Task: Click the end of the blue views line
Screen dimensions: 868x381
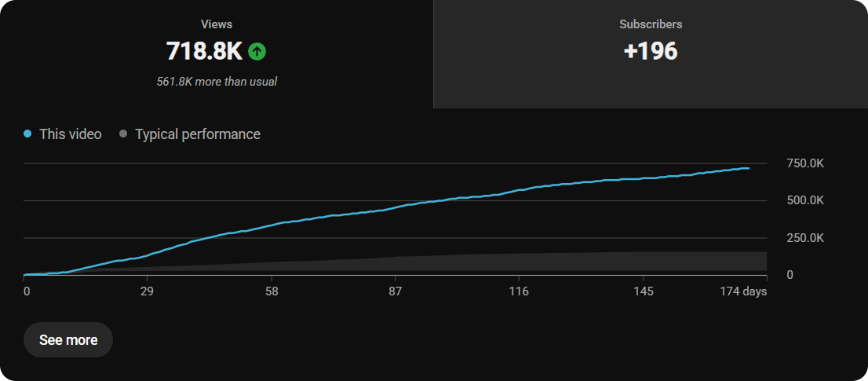Action: click(x=749, y=168)
